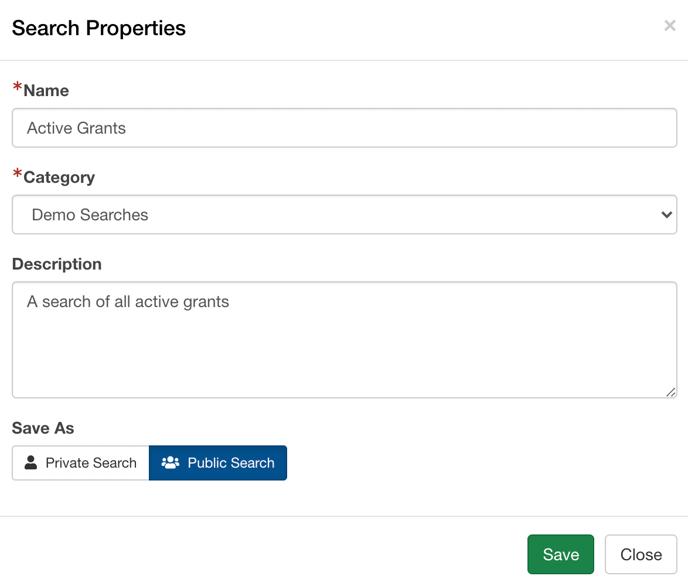This screenshot has height=586, width=688.
Task: Select the Private Search option
Action: click(81, 463)
